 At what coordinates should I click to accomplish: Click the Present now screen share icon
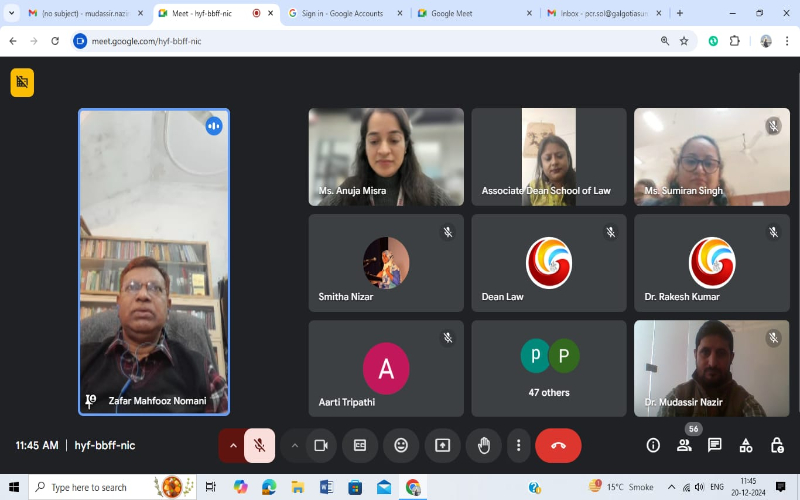pyautogui.click(x=442, y=445)
